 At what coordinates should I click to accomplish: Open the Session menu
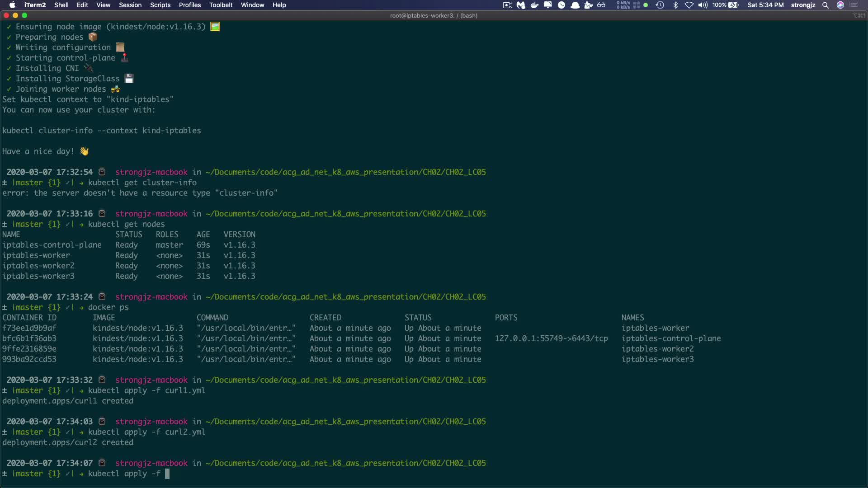(130, 5)
